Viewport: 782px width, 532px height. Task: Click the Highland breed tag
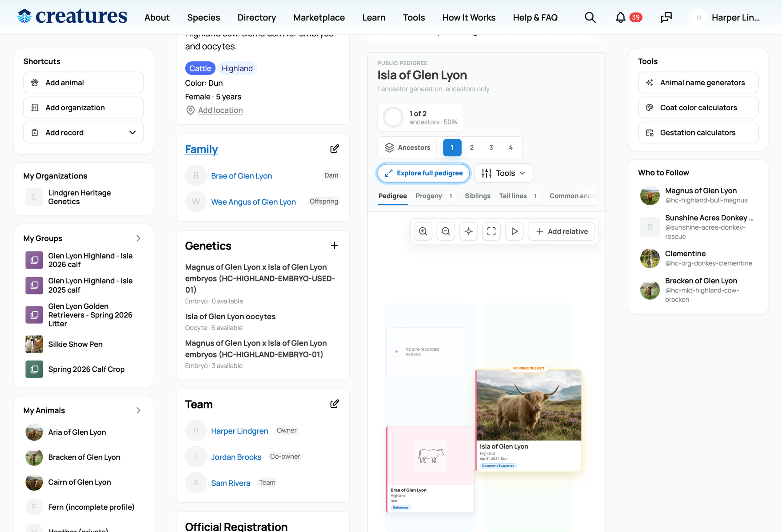click(237, 68)
